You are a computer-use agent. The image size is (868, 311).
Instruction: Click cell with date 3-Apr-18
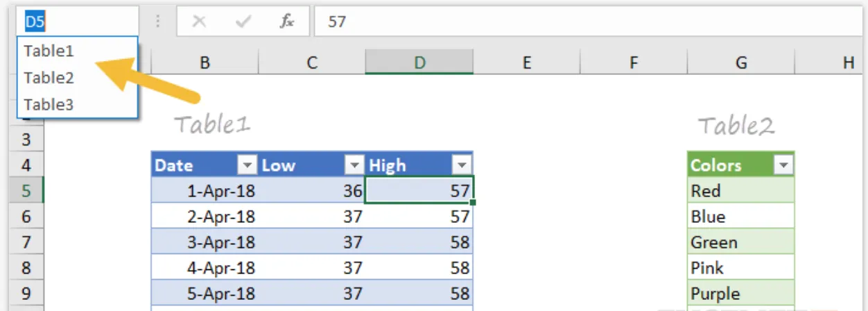(205, 242)
